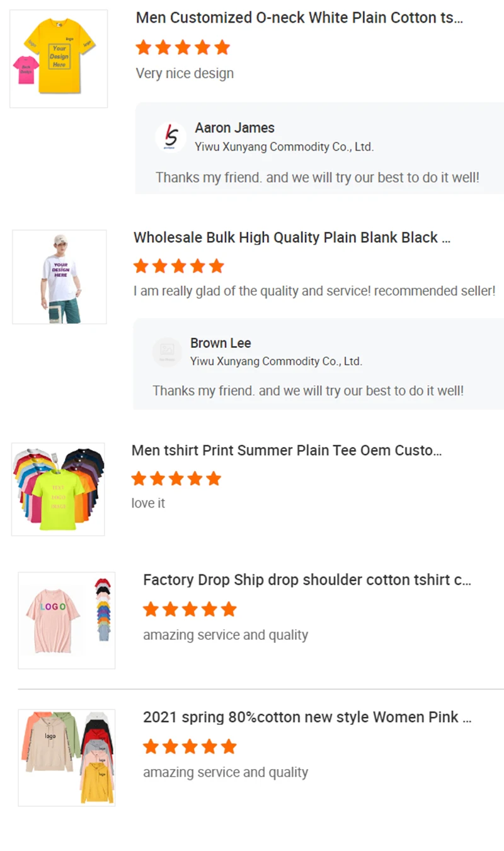Viewport: 504px width, 851px height.
Task: Click the star rating for Wholesale Bulk review
Action: [178, 266]
